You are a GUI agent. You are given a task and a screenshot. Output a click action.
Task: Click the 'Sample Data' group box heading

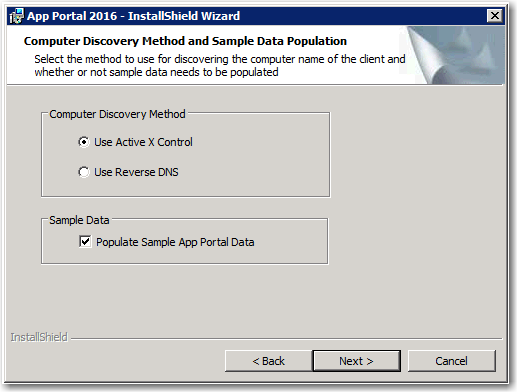pyautogui.click(x=79, y=220)
